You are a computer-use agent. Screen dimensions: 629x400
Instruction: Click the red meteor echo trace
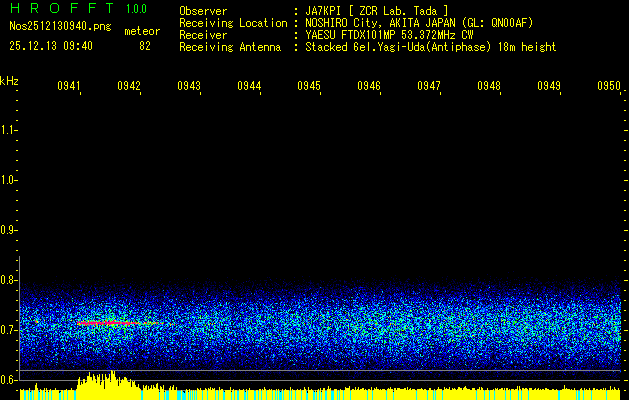105,323
